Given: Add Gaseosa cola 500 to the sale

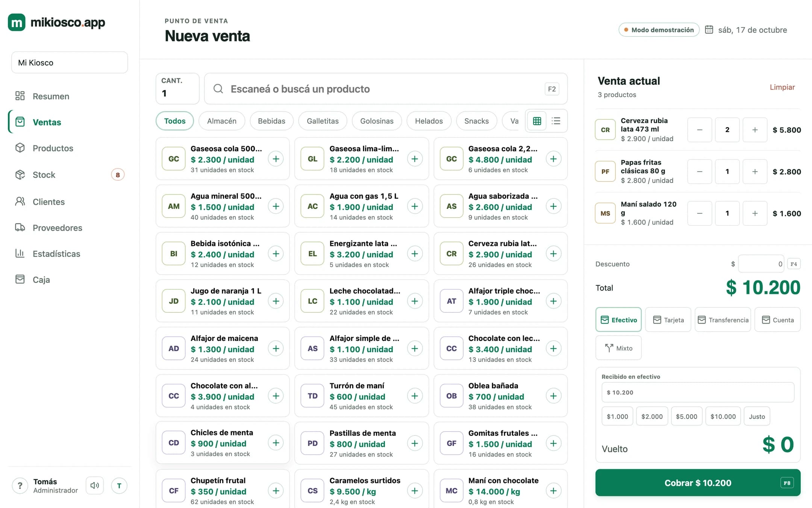Looking at the screenshot, I should (x=276, y=159).
